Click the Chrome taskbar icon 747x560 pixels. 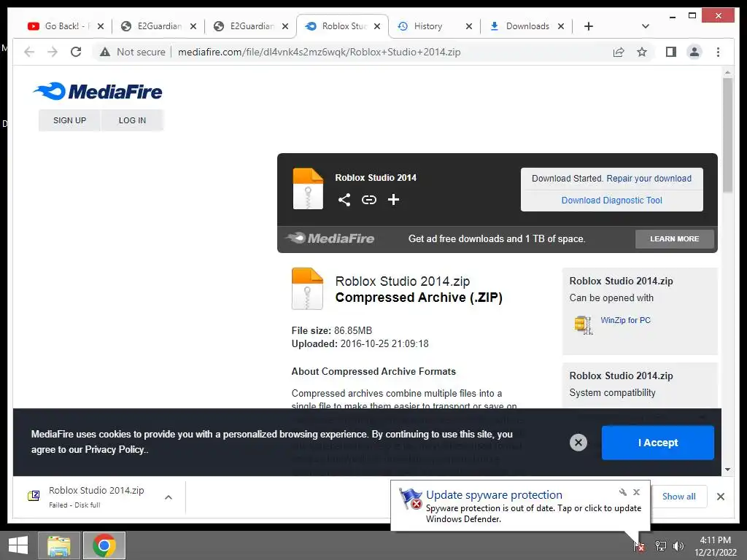coord(104,545)
